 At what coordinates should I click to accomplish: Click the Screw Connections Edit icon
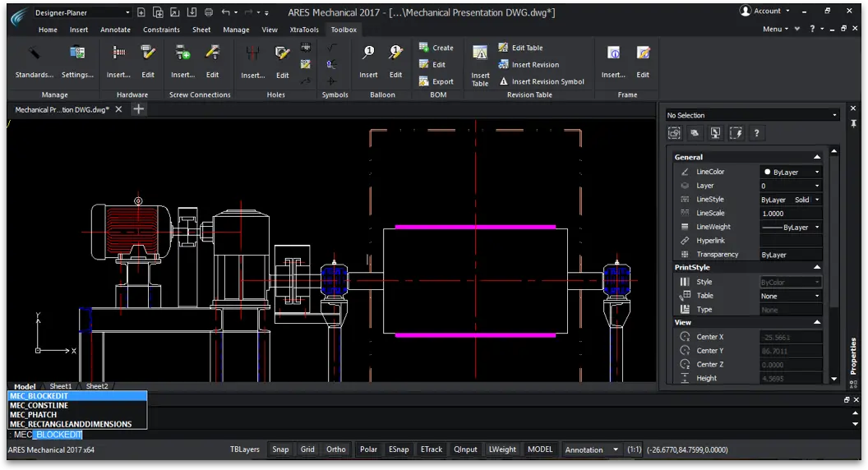coord(213,53)
